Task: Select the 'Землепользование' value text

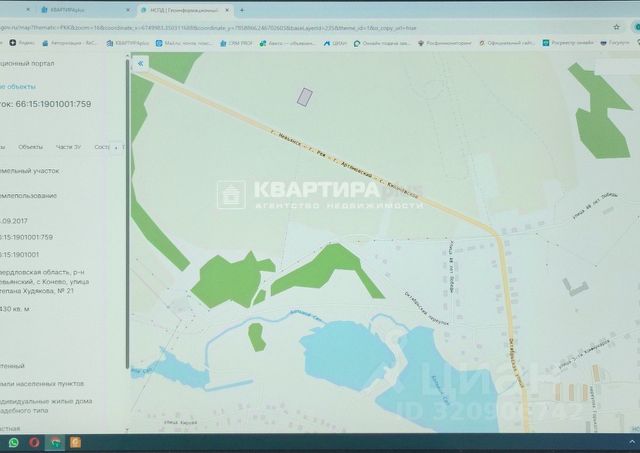Action: point(28,196)
